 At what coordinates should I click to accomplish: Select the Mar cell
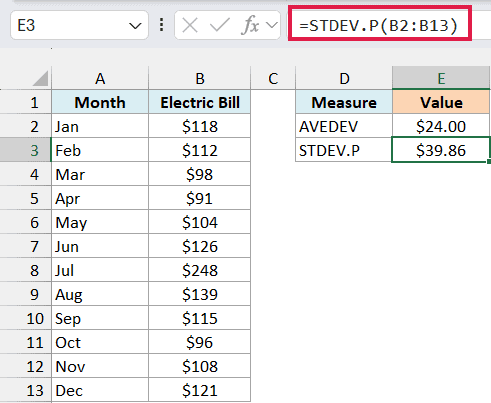(x=100, y=174)
